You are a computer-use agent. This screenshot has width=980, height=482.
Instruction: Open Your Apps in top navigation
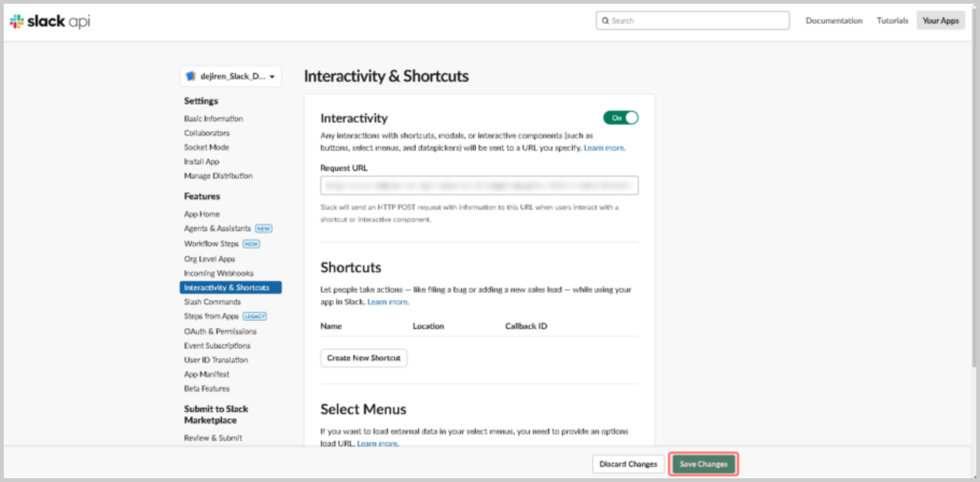(x=940, y=21)
